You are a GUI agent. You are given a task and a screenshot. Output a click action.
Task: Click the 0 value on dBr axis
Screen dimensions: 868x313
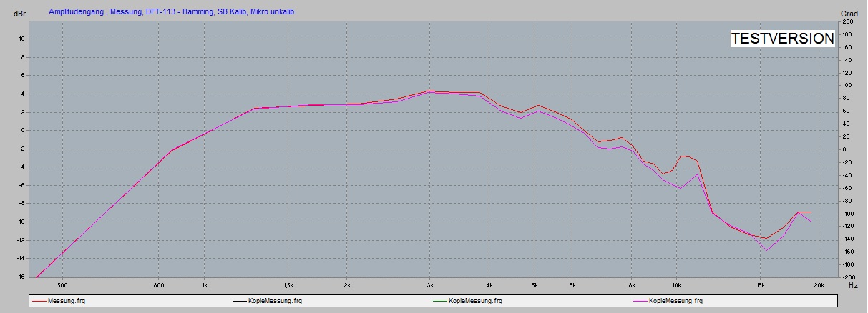[24, 131]
